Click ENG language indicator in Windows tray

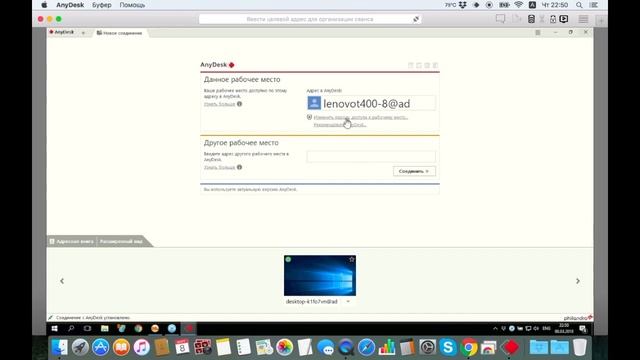click(546, 328)
